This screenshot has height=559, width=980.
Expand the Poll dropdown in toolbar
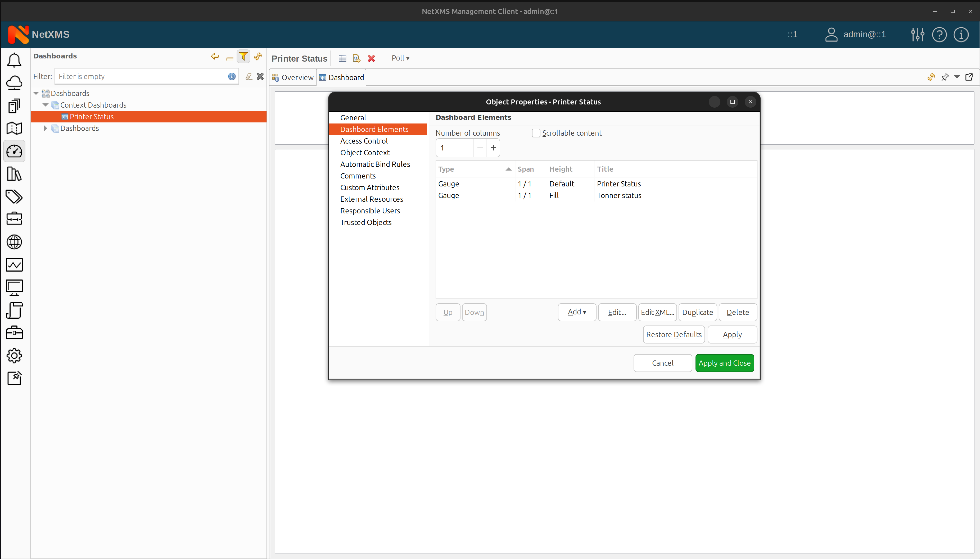400,58
